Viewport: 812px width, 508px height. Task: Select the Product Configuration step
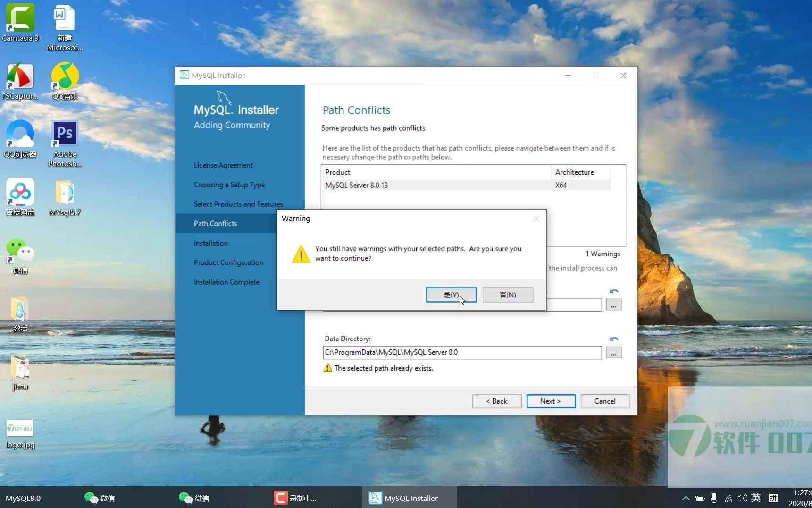tap(228, 262)
